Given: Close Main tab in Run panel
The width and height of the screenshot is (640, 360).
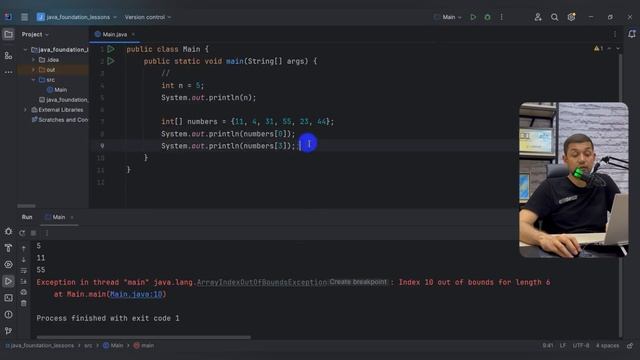Looking at the screenshot, I should tap(72, 217).
